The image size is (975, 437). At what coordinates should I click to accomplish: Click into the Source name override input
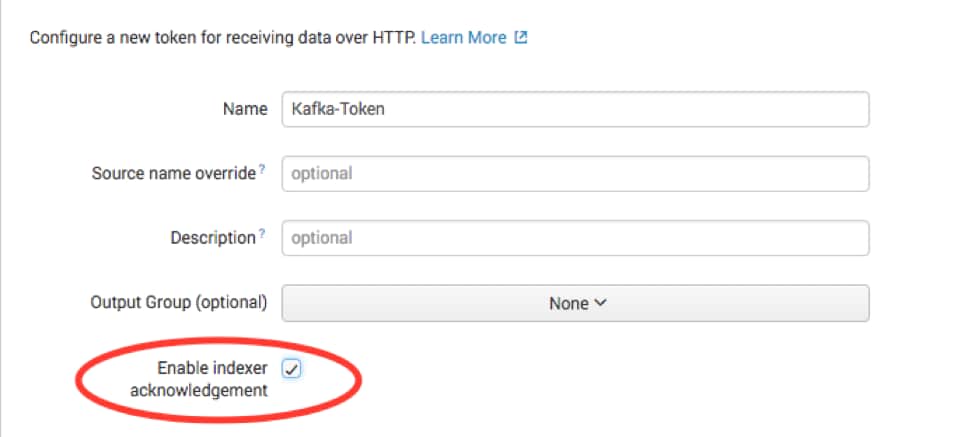[x=575, y=173]
